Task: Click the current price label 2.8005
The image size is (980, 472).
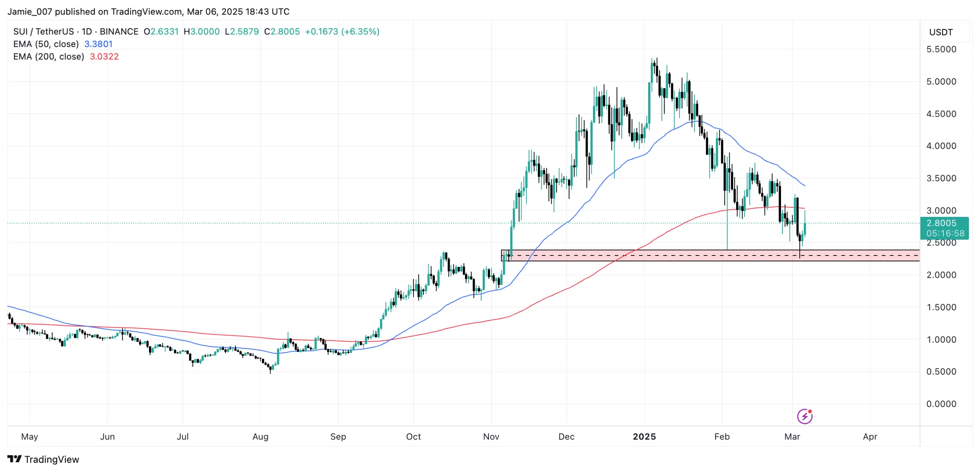Action: (941, 223)
